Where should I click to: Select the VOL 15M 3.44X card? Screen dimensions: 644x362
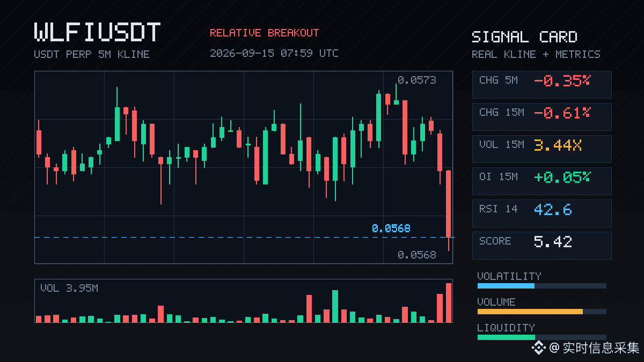tap(541, 149)
